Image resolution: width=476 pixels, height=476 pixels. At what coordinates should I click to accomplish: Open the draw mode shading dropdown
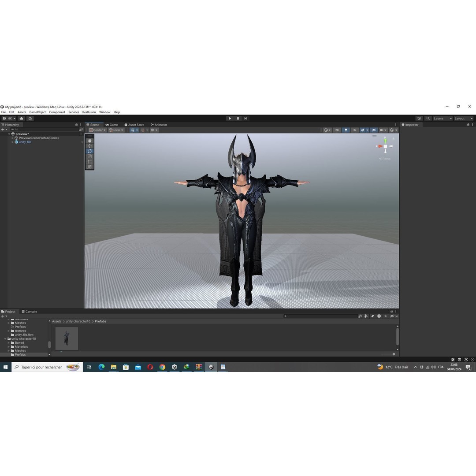point(327,130)
